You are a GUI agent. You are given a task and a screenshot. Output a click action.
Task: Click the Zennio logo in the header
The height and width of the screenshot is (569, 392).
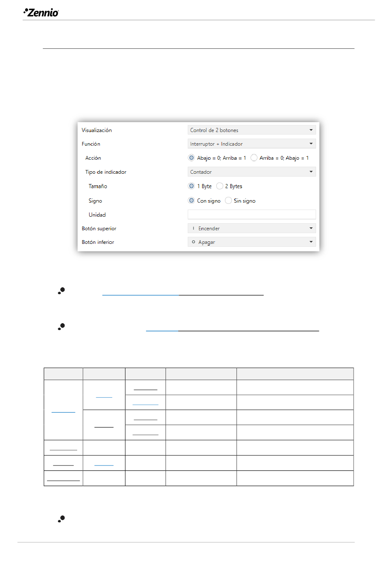pos(41,12)
